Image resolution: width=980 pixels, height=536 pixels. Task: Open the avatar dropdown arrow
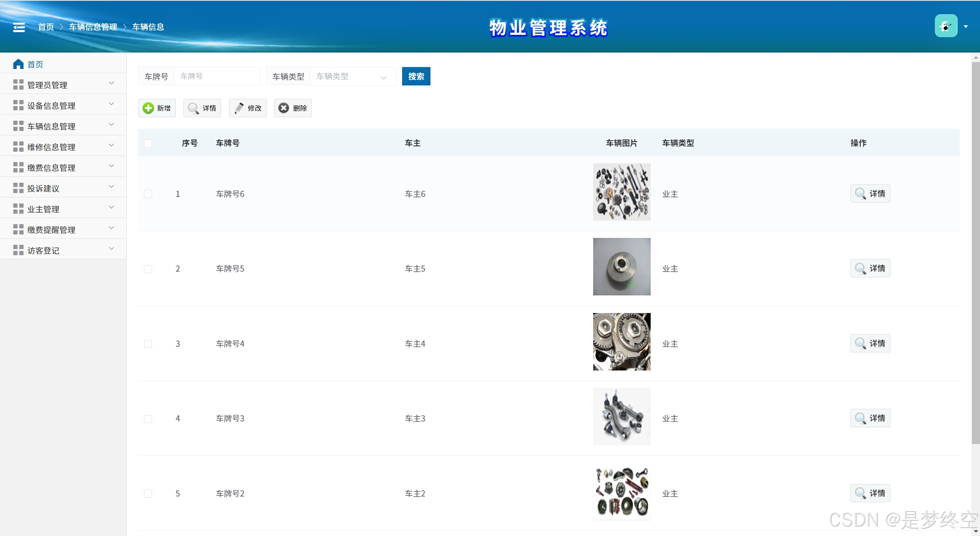(x=966, y=26)
